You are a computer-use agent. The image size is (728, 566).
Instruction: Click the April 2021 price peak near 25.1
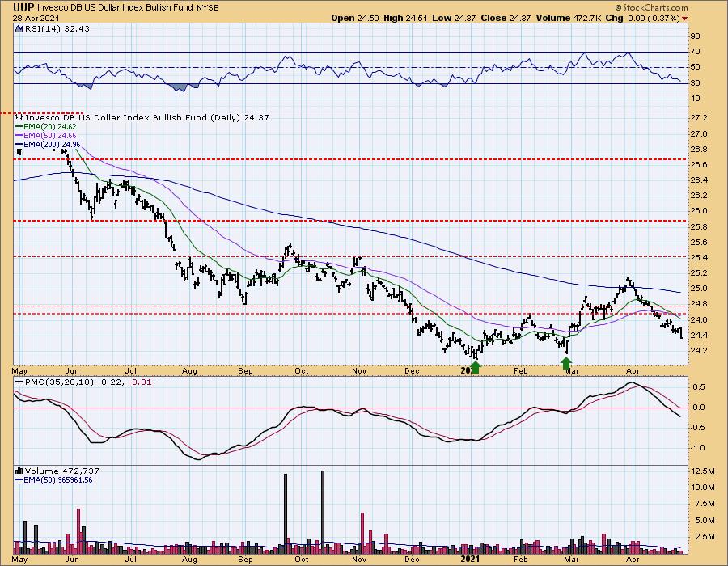tap(629, 280)
